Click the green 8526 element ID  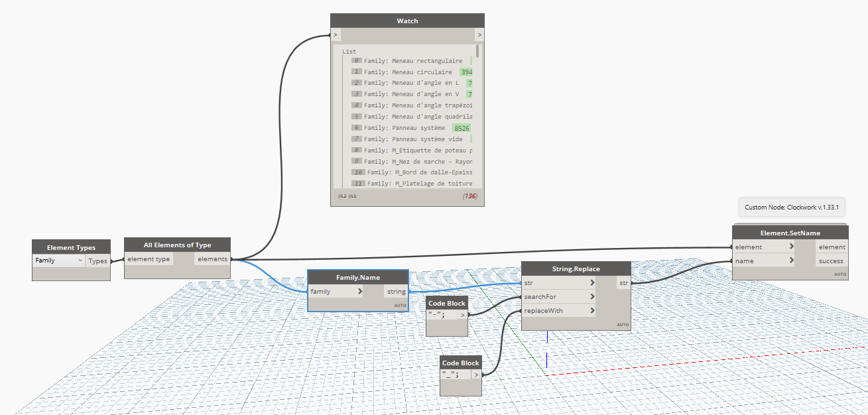462,127
